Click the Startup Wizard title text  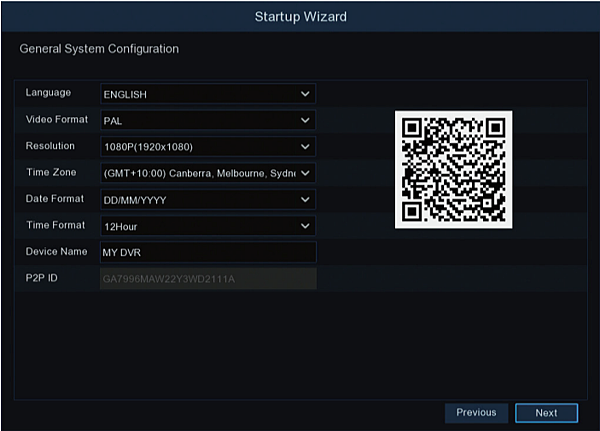pos(301,16)
